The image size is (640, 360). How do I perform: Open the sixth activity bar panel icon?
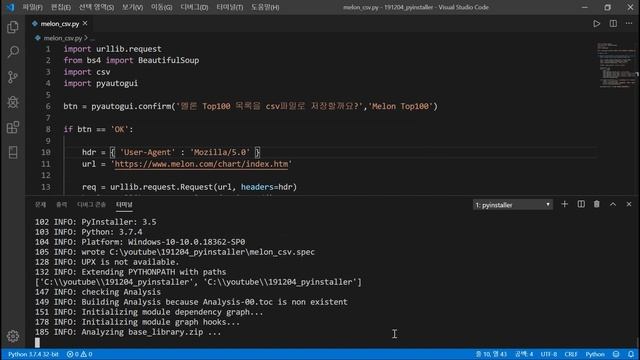pyautogui.click(x=13, y=152)
